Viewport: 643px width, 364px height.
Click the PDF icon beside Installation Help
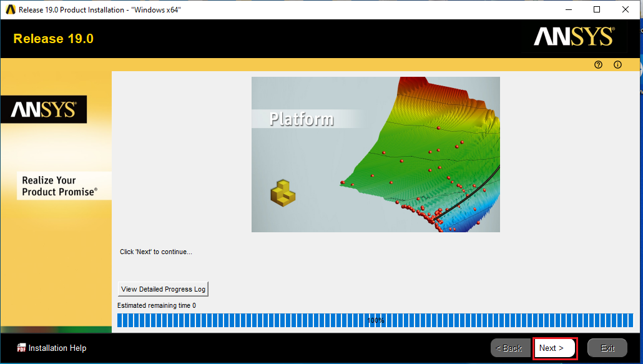pyautogui.click(x=21, y=348)
